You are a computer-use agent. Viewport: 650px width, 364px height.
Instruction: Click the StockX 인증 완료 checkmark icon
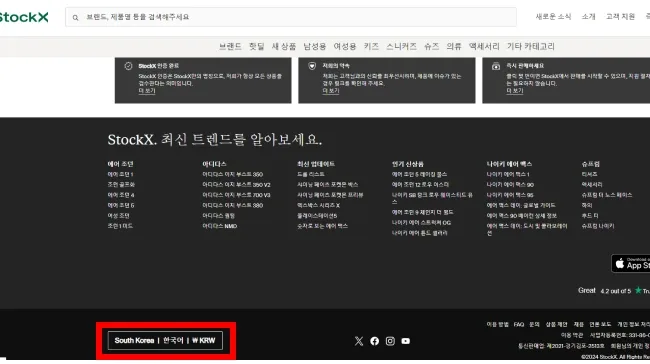click(x=129, y=66)
